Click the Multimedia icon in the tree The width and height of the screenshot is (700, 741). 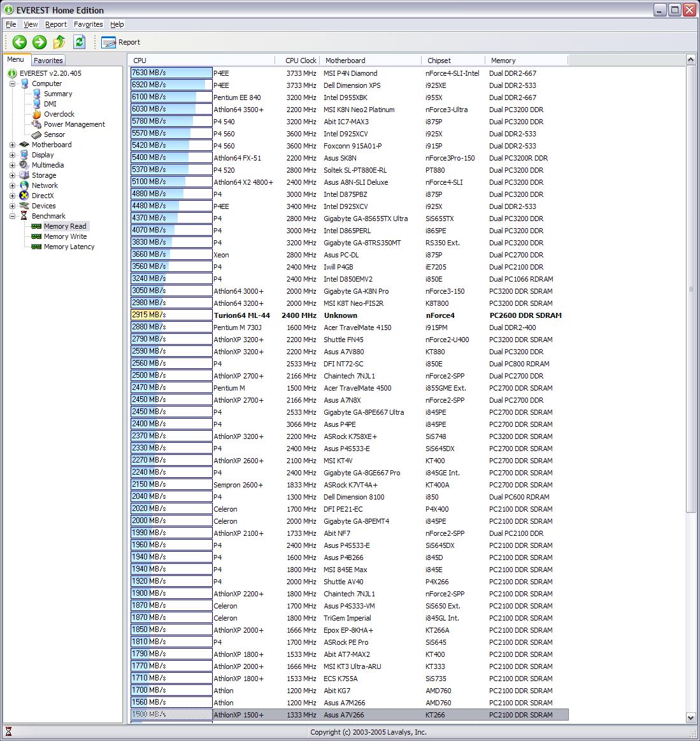(24, 165)
